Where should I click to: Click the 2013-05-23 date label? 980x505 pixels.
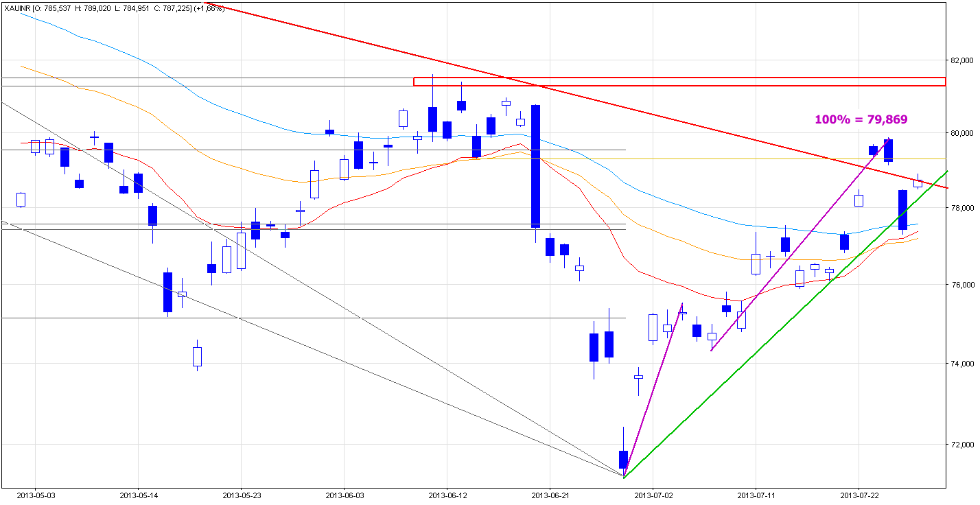point(242,495)
